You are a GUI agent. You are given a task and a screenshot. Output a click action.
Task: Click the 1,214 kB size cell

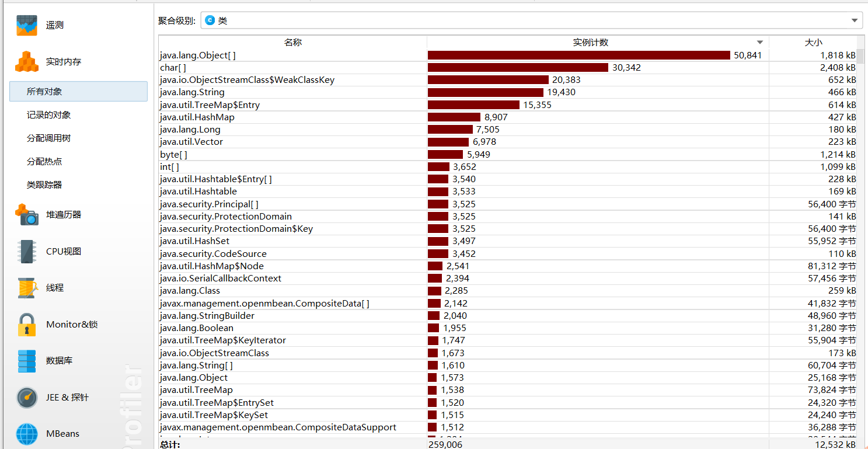[x=838, y=155]
